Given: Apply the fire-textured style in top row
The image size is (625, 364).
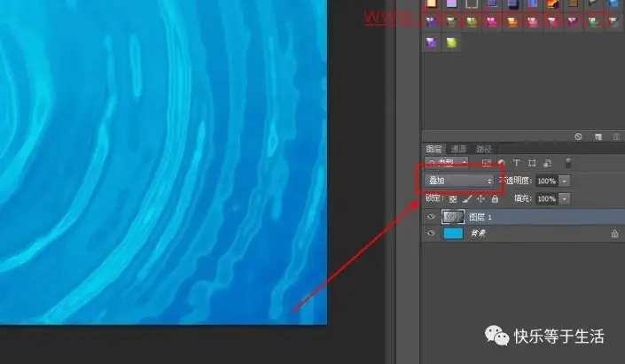Looking at the screenshot, I should pos(552,4).
